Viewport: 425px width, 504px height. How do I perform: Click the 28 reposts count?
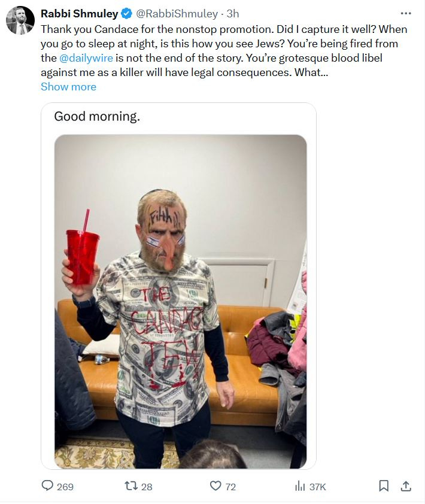pyautogui.click(x=147, y=487)
